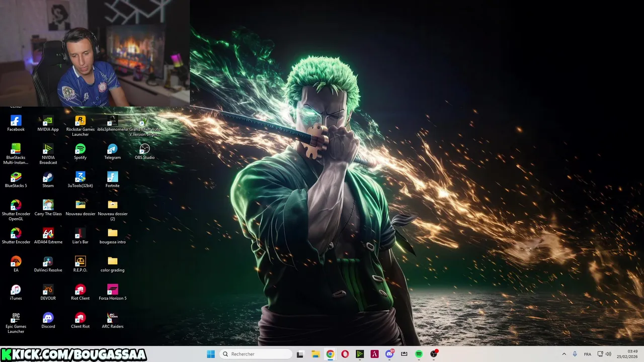
Task: Open the crimson A-letter taskbar app
Action: click(374, 354)
